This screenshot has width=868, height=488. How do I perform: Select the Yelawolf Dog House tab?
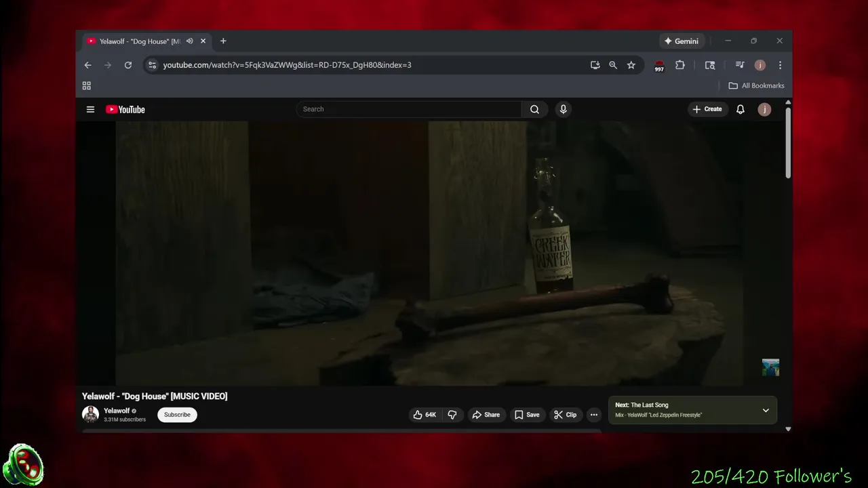tap(140, 41)
